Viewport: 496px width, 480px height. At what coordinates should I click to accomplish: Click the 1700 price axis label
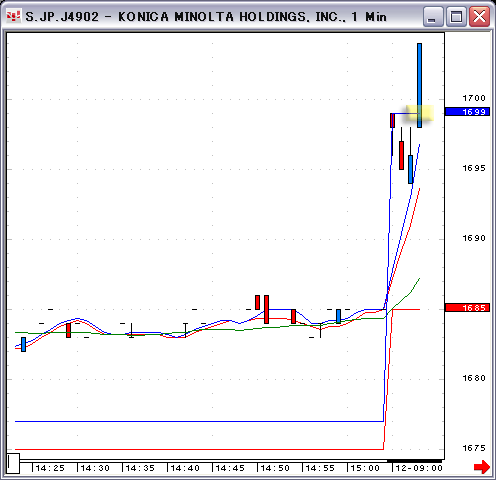pyautogui.click(x=474, y=98)
